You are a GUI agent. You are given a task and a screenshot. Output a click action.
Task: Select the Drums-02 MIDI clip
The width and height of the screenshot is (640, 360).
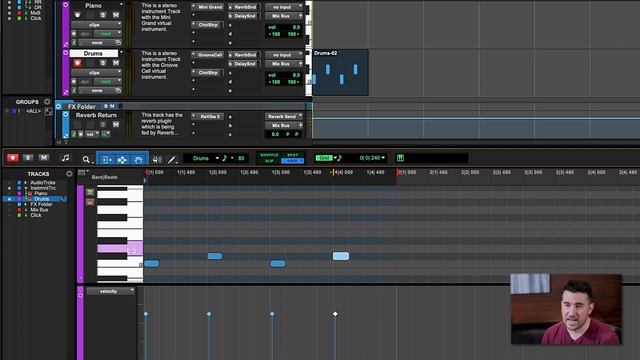pos(340,72)
